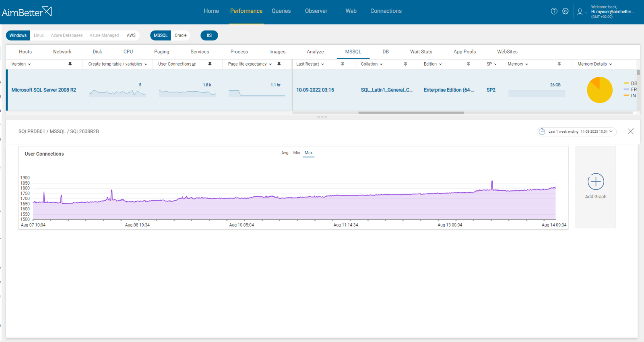The height and width of the screenshot is (342, 644).
Task: Switch to the Network tab
Action: point(62,52)
